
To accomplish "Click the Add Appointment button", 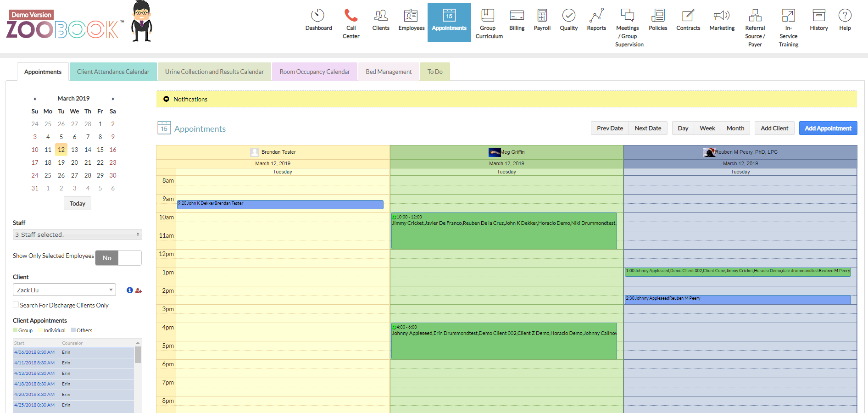I will 828,128.
